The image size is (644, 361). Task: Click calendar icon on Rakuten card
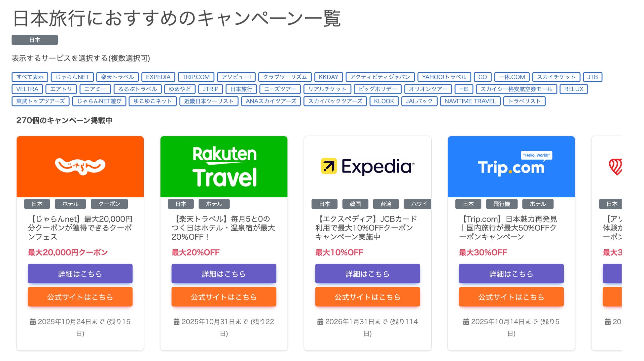(176, 322)
